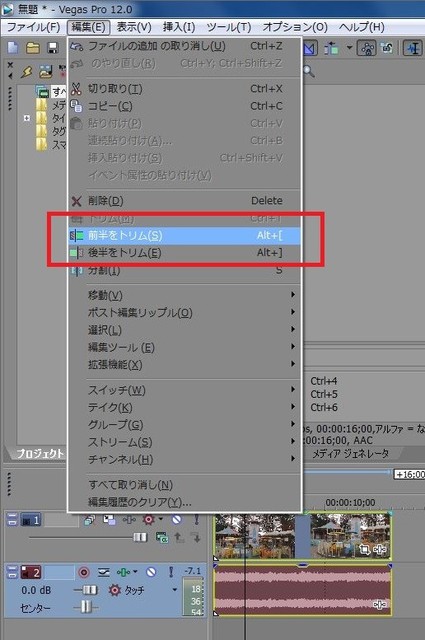Solo video track 1
Screen dimensions: 425x640
(197, 520)
